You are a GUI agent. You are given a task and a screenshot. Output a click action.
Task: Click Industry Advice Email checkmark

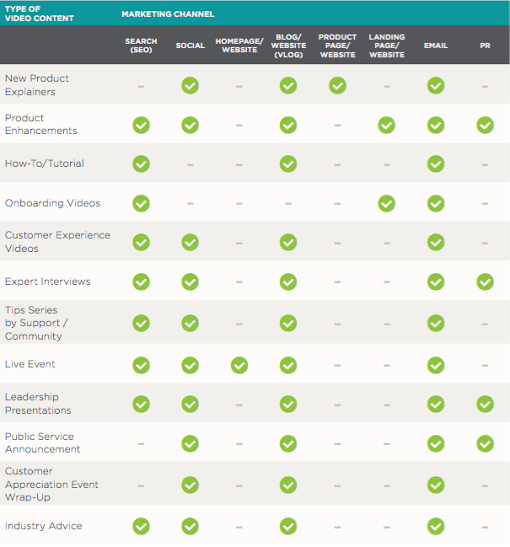[x=436, y=526]
